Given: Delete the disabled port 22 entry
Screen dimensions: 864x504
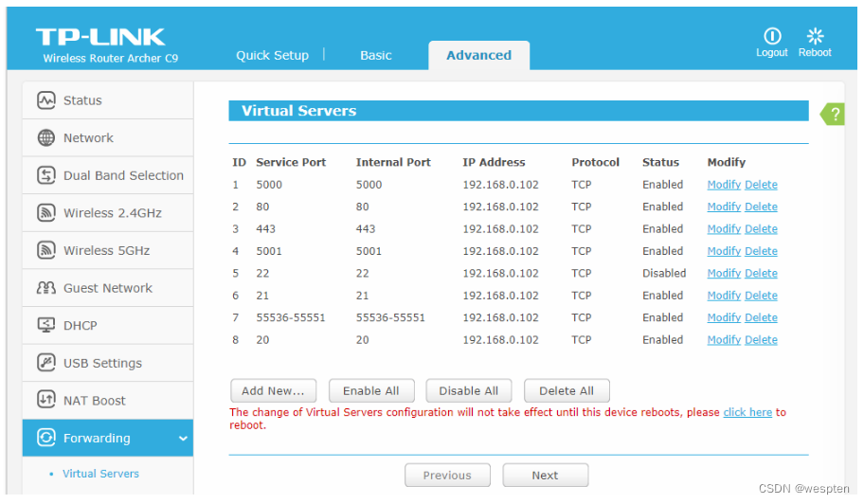Looking at the screenshot, I should tap(761, 273).
